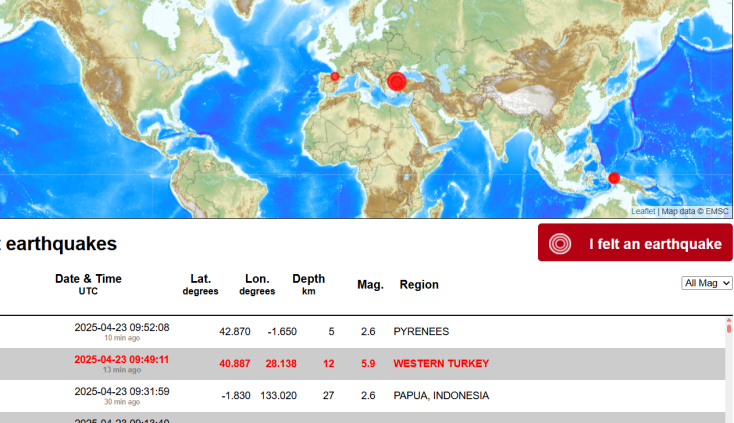Click the Lat. degrees column header

[x=200, y=284]
